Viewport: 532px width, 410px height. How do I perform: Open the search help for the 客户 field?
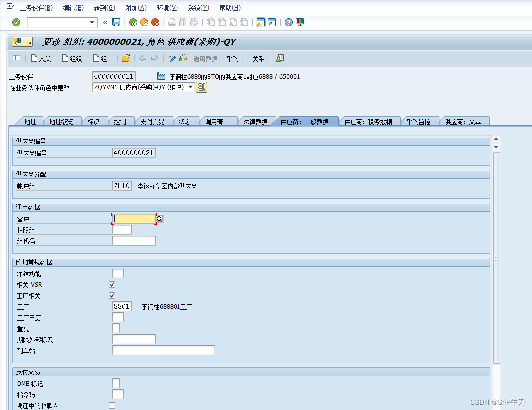(x=159, y=218)
